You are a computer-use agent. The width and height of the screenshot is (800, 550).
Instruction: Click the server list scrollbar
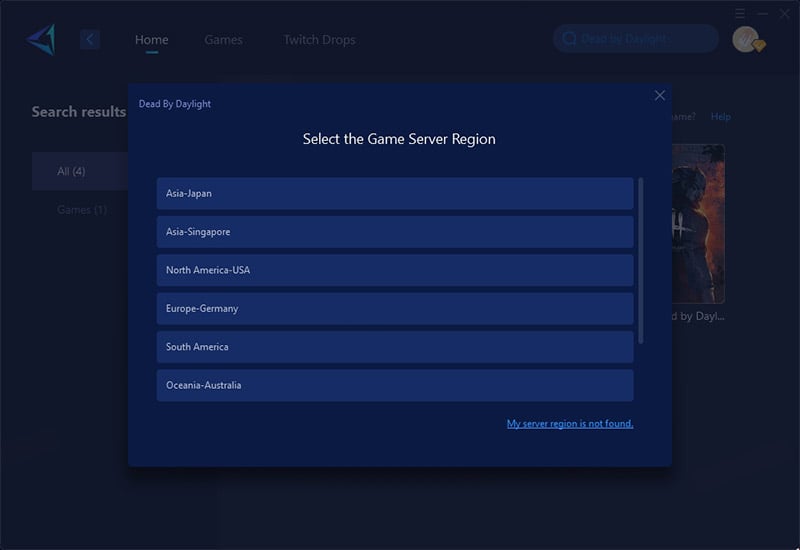click(x=641, y=260)
